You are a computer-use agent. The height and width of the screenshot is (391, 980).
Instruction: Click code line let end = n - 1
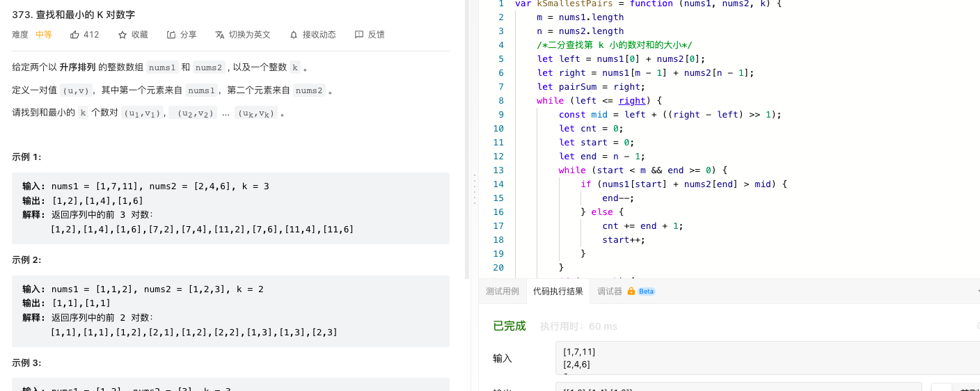pyautogui.click(x=602, y=157)
